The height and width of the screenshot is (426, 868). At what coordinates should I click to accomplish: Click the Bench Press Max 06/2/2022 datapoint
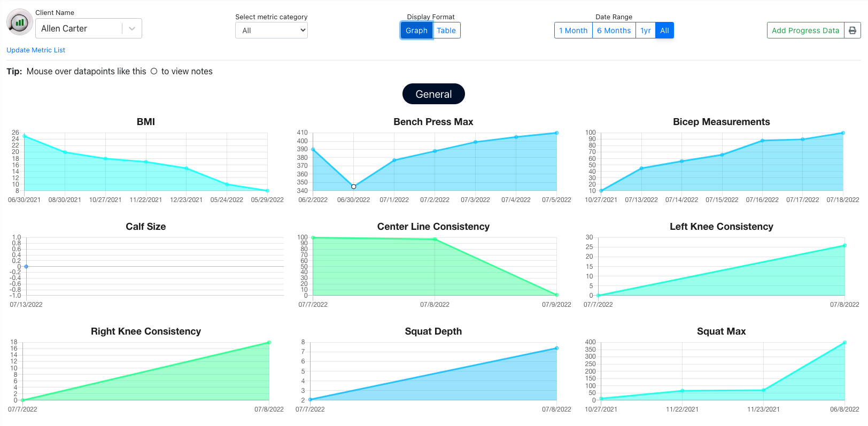(313, 150)
